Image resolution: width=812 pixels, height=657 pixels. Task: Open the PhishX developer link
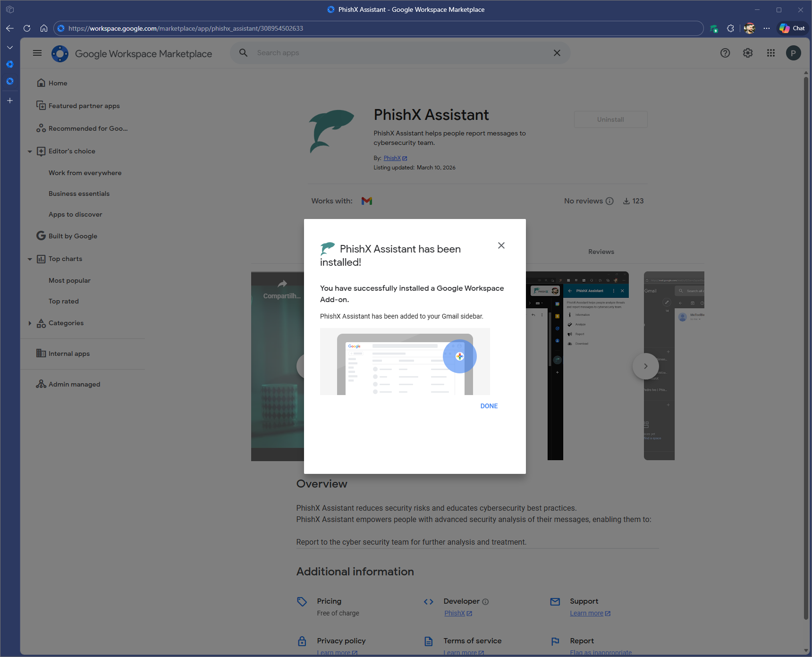coord(455,613)
